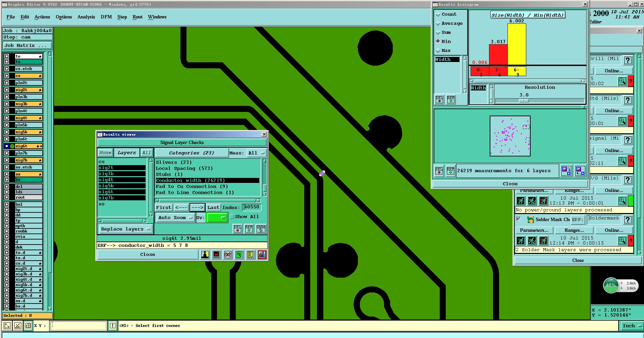The width and height of the screenshot is (644, 338).
Task: Click REF icon beside measurements count text
Action: 450,171
